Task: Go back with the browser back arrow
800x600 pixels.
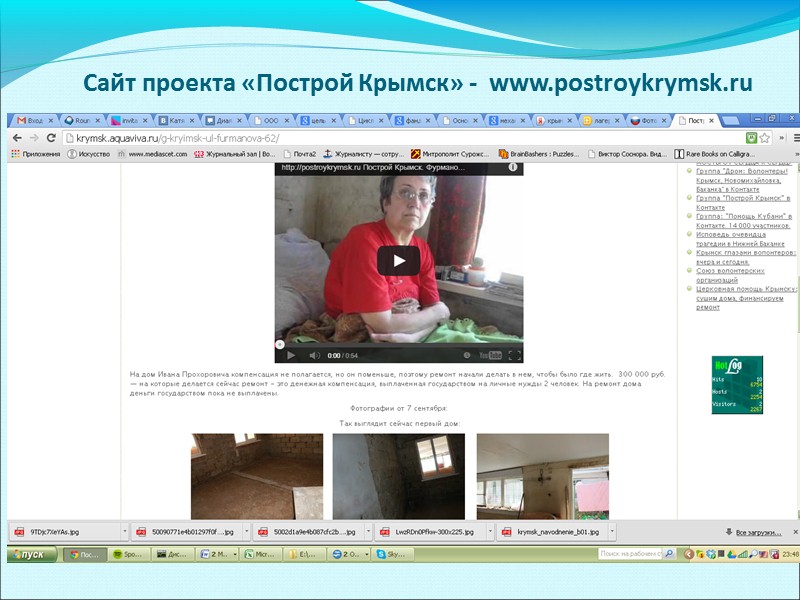Action: pos(17,138)
